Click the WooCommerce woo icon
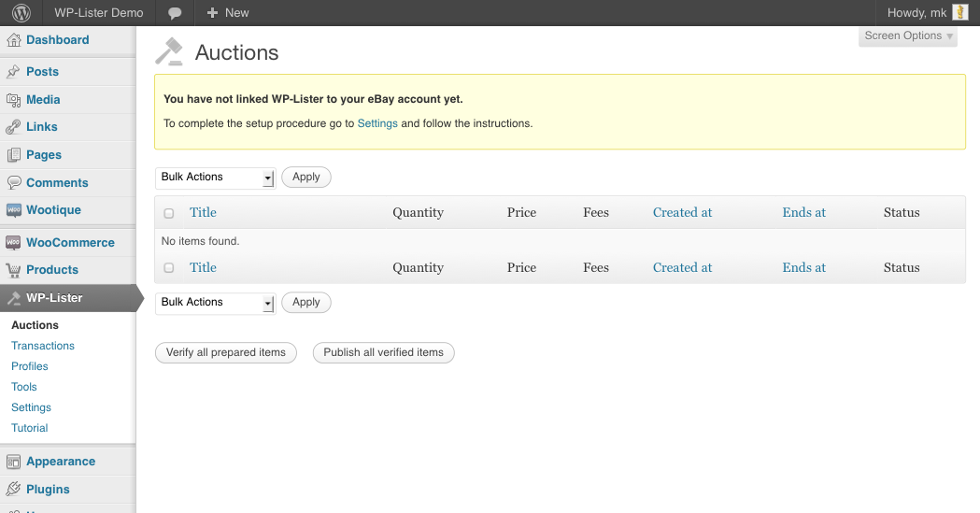980x513 pixels. click(14, 242)
